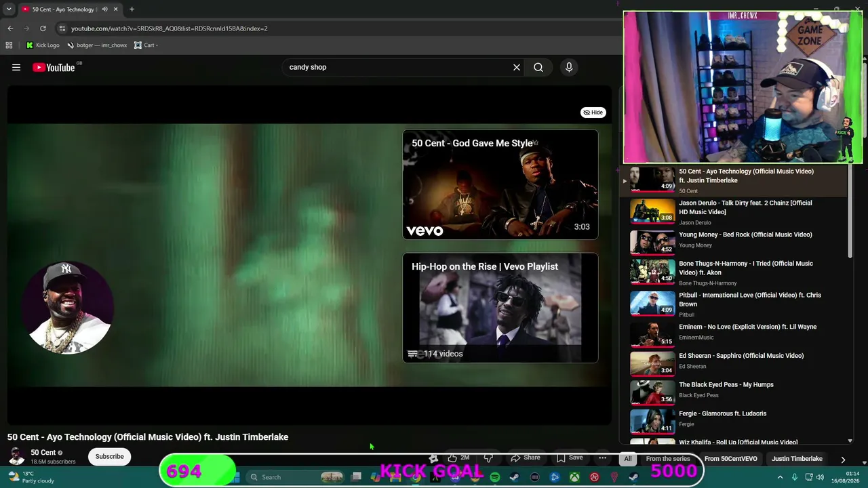Select the 'From the series' chip
This screenshot has width=868, height=488.
[x=668, y=459]
